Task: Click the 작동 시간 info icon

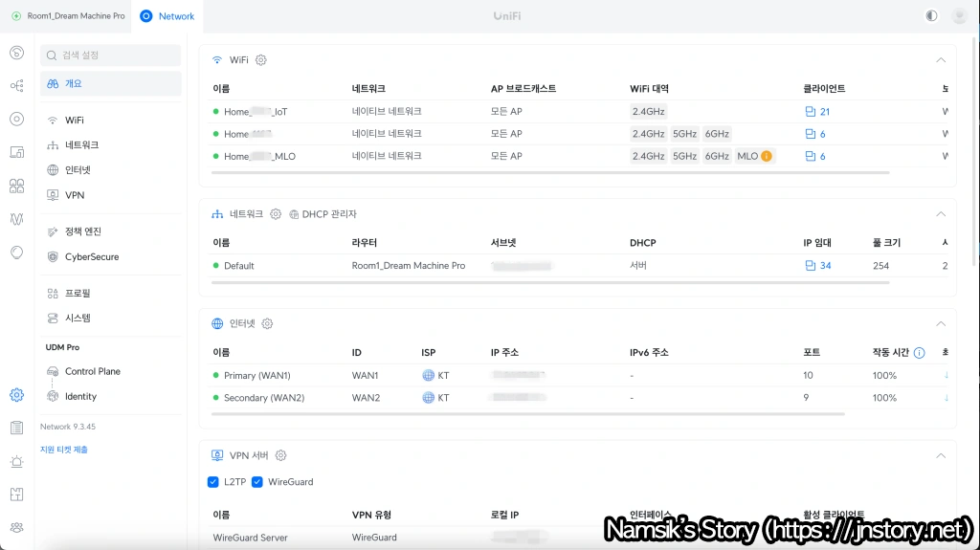Action: pos(919,353)
